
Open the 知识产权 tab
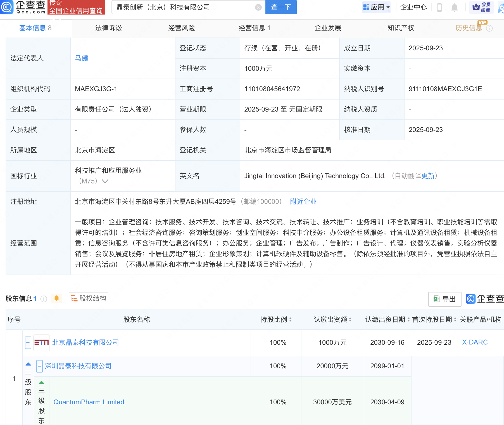[x=401, y=28]
